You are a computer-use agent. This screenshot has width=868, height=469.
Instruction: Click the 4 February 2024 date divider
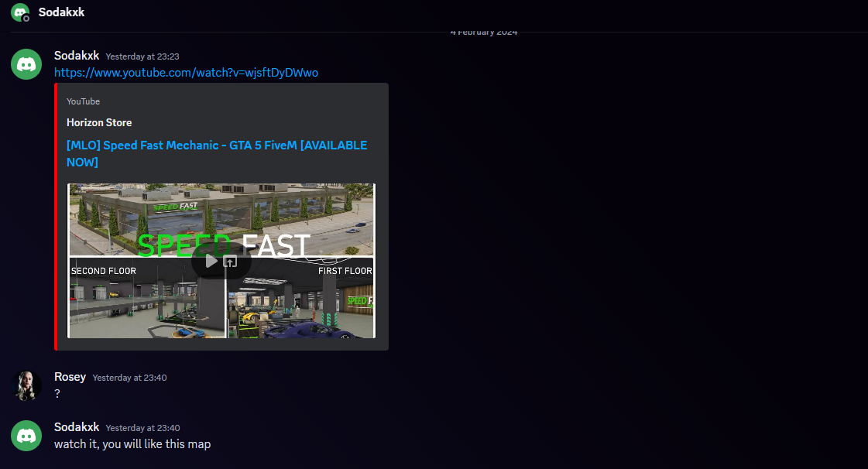pos(483,32)
